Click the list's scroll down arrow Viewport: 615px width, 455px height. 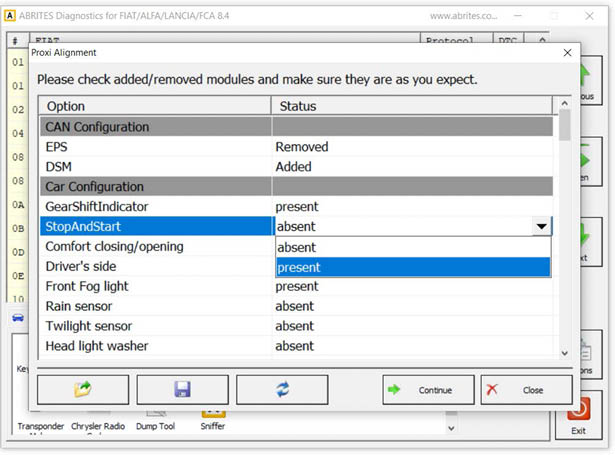point(565,352)
